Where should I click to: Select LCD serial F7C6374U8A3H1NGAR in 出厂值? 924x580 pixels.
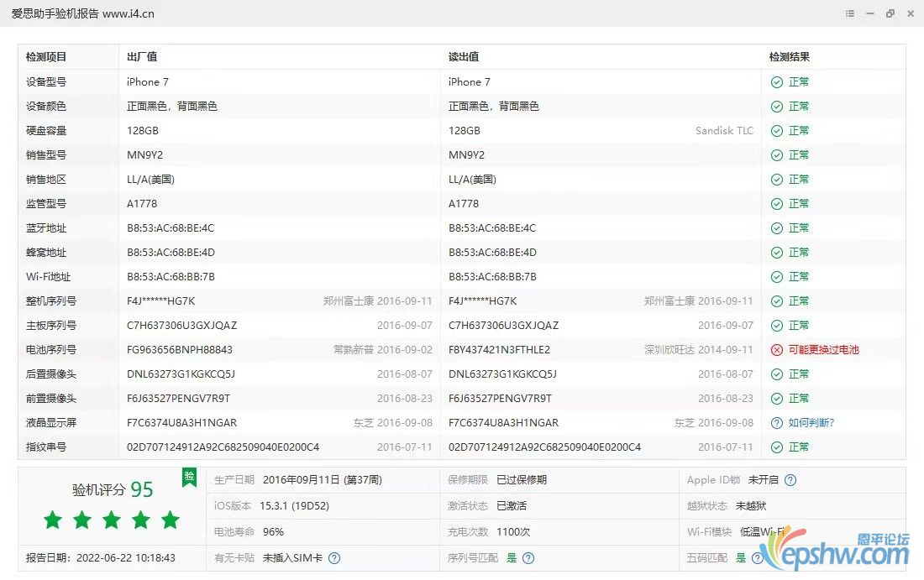[x=182, y=423]
